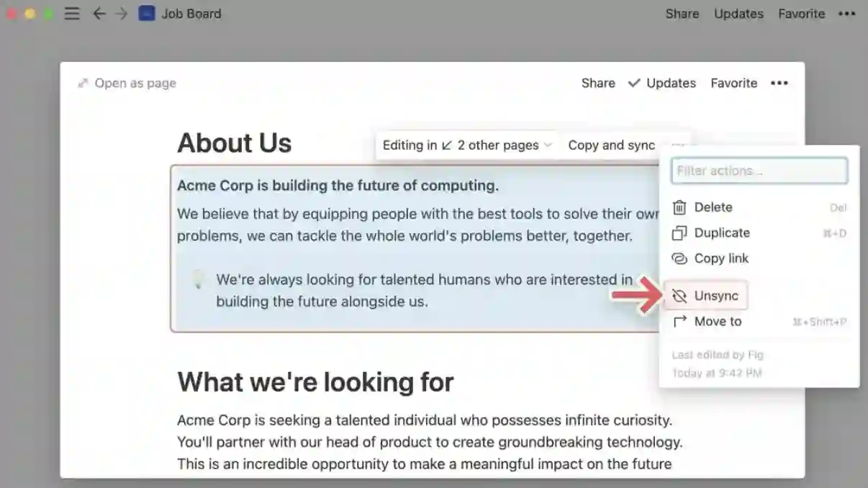
Task: Click the Job Board page icon
Action: click(x=147, y=14)
